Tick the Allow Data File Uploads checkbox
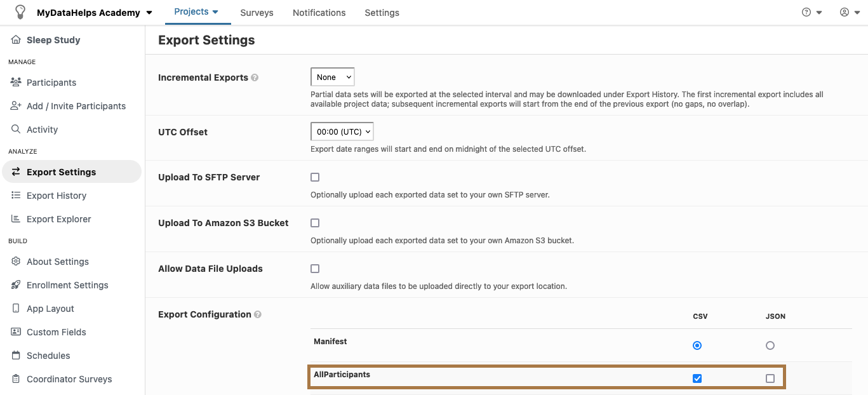This screenshot has height=395, width=868. tap(315, 269)
